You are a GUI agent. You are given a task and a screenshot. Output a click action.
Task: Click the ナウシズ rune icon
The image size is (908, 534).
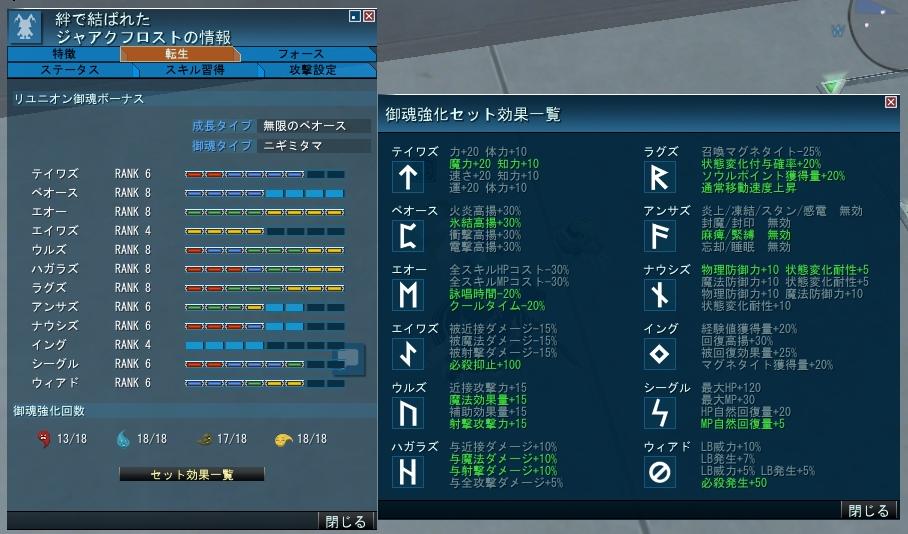[x=660, y=295]
